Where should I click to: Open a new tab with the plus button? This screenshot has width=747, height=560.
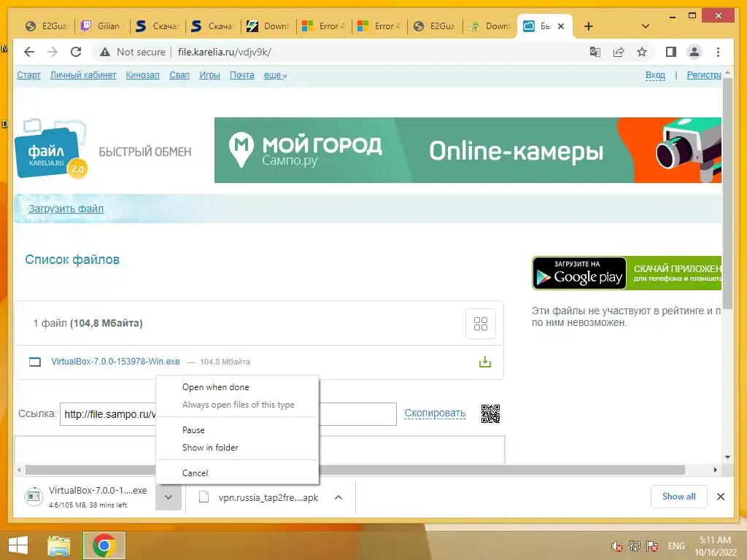(x=589, y=26)
